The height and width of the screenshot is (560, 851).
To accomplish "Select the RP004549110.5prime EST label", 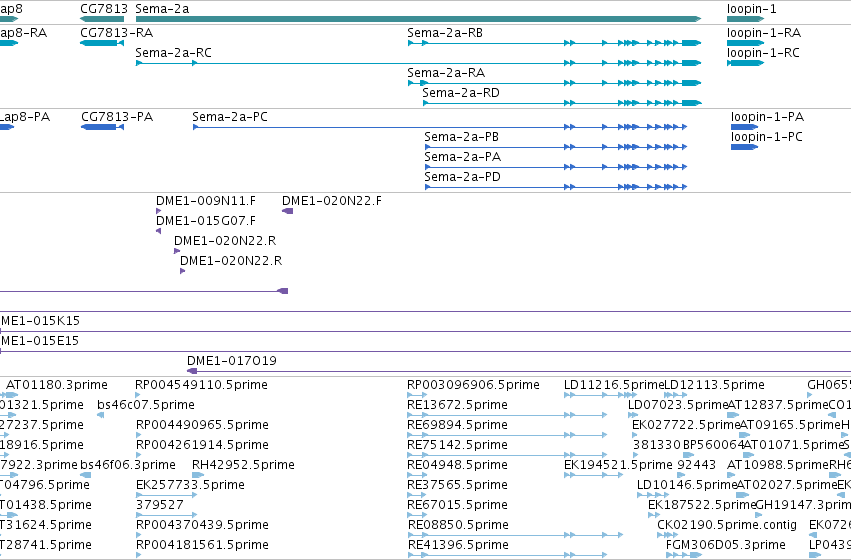I will click(x=201, y=385).
